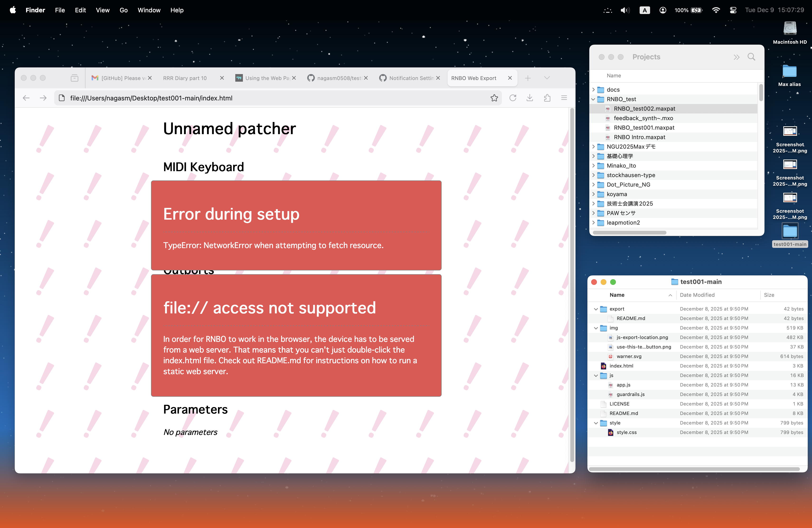Click the Wi-Fi status icon
This screenshot has width=812, height=528.
click(x=716, y=10)
